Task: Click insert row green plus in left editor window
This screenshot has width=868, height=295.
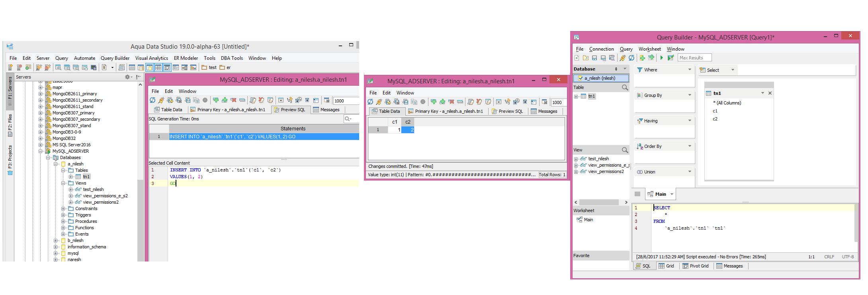Action: tap(216, 100)
